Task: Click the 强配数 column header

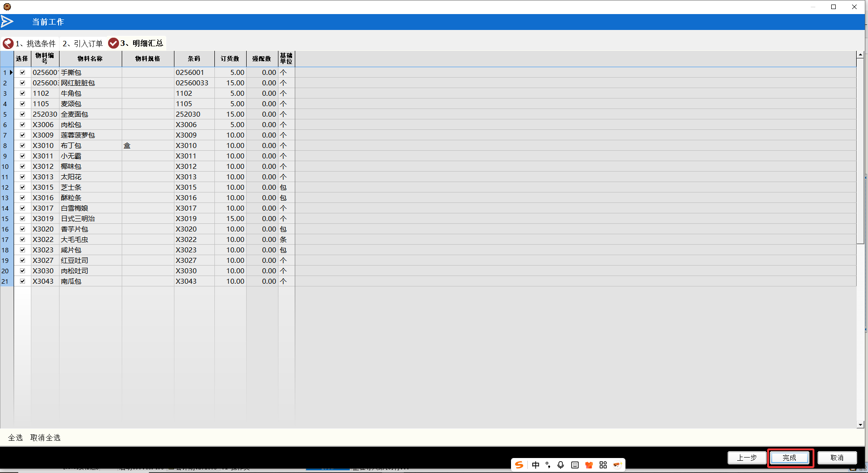Action: click(x=262, y=59)
